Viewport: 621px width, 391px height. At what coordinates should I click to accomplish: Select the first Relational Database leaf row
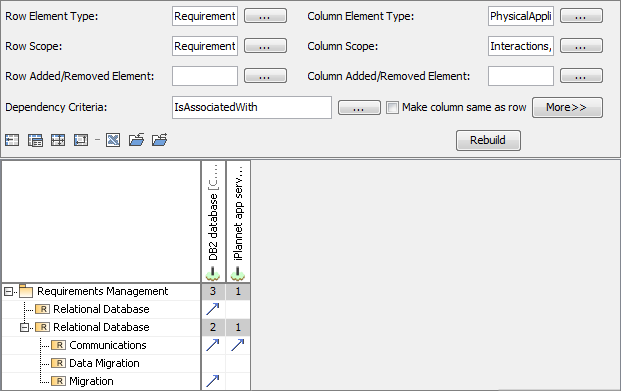pos(101,309)
